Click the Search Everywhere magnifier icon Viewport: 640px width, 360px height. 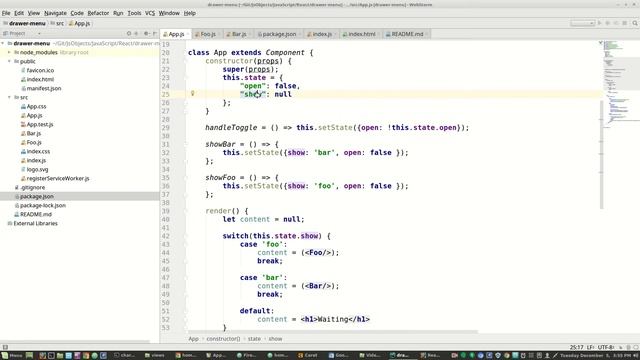635,23
